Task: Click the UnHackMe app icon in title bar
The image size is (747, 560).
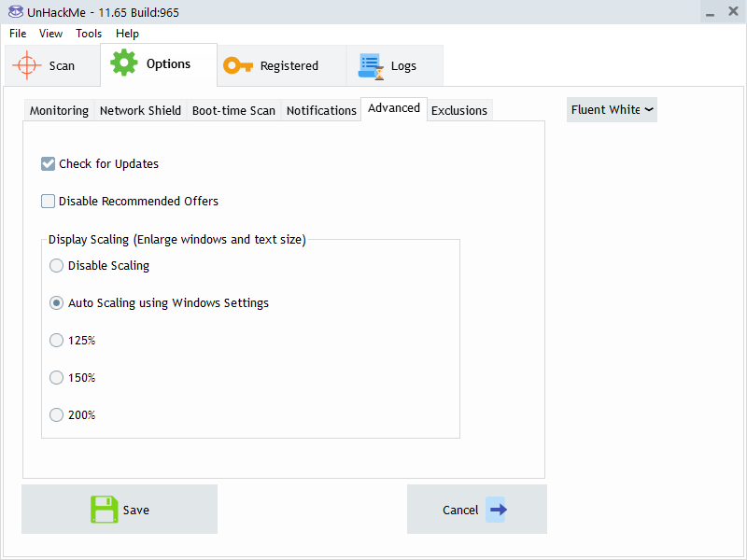Action: (14, 12)
